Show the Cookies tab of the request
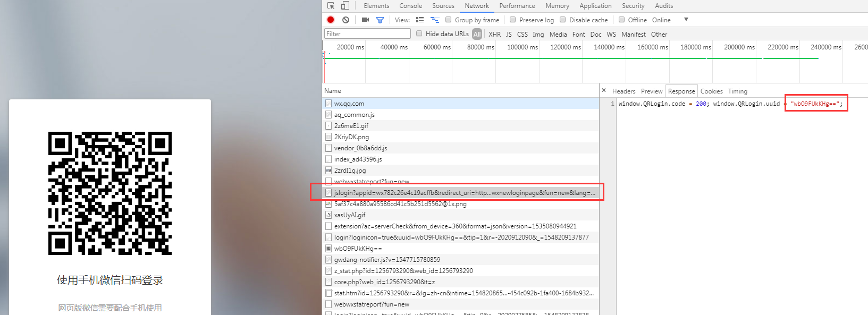868x315 pixels. point(711,91)
